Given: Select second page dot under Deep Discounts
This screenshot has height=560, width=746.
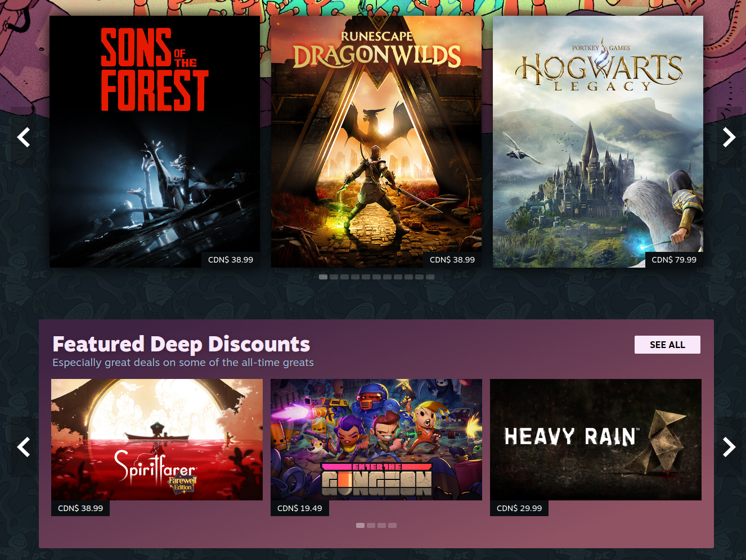Looking at the screenshot, I should (371, 525).
